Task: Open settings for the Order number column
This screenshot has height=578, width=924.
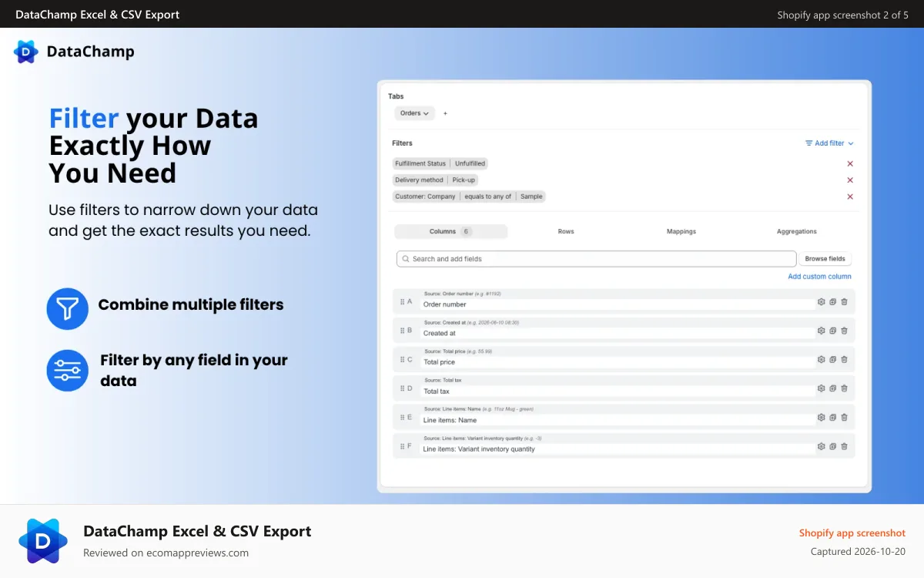Action: coord(821,301)
